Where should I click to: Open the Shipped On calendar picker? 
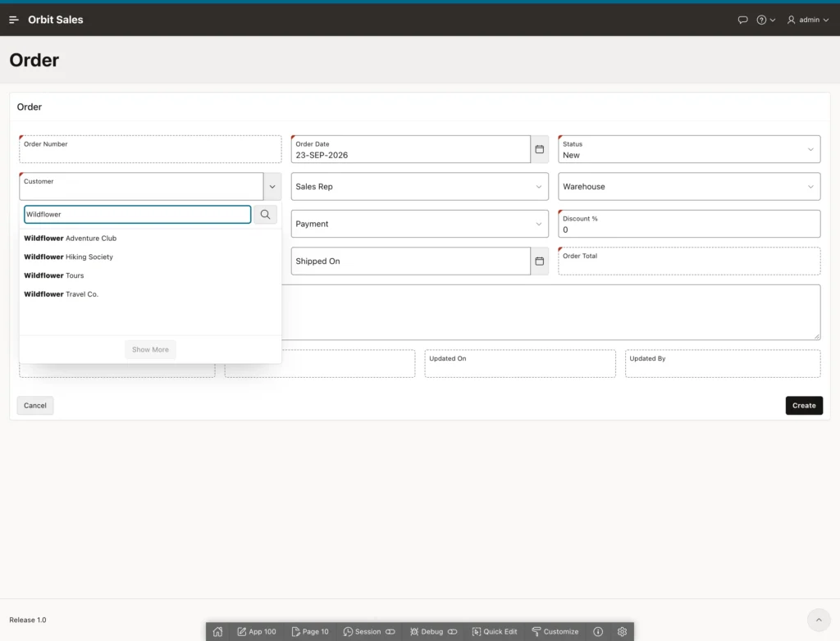[540, 261]
